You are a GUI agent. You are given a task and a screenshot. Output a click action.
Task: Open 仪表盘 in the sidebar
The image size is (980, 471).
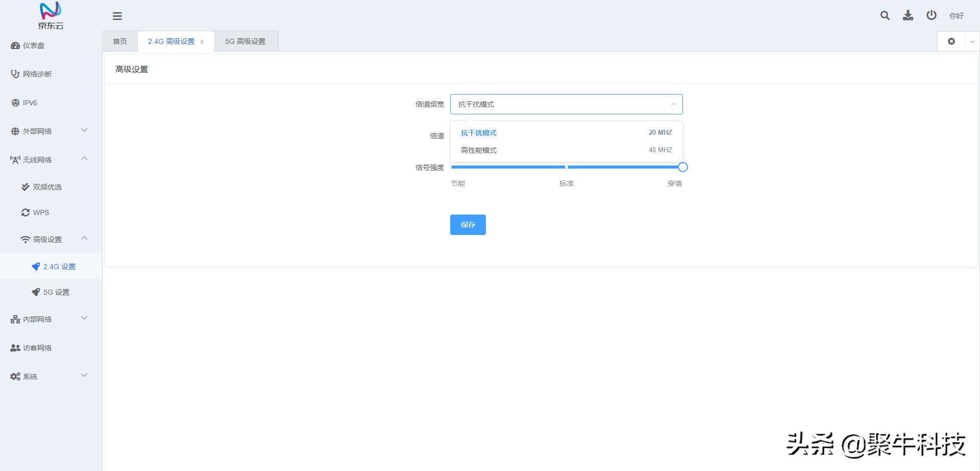click(x=51, y=45)
